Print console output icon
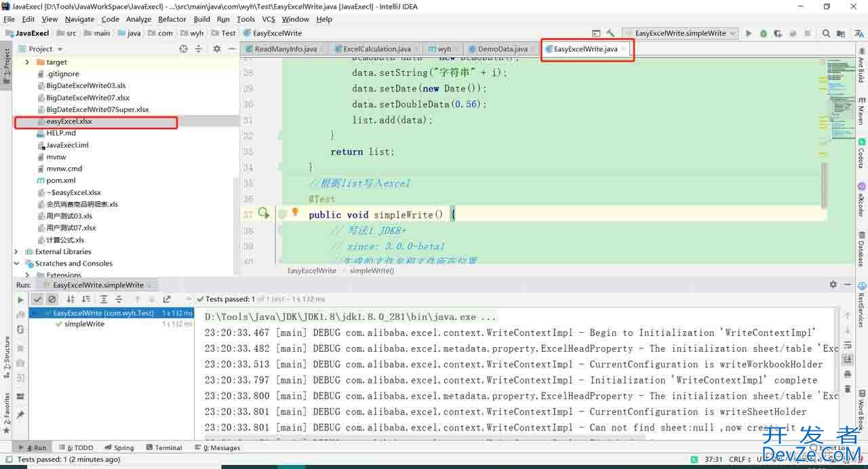 (848, 374)
